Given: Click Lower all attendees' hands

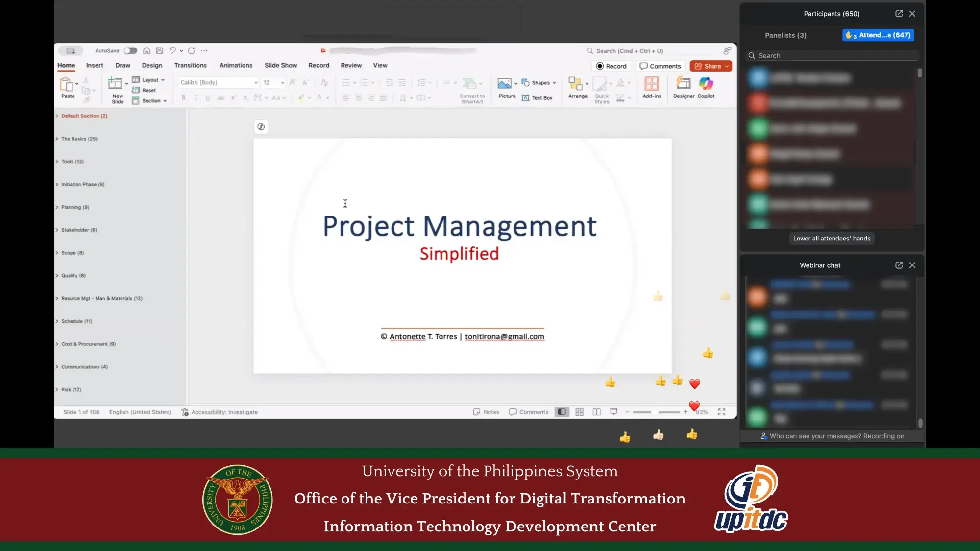Looking at the screenshot, I should (832, 239).
